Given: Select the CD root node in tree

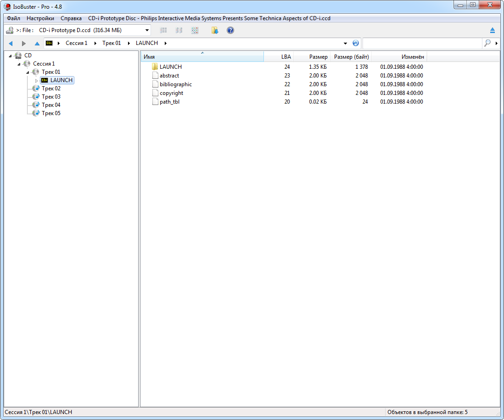Looking at the screenshot, I should 28,55.
